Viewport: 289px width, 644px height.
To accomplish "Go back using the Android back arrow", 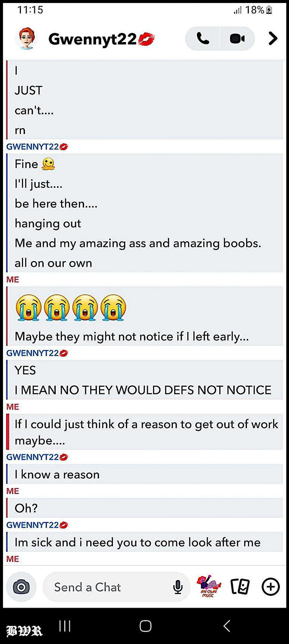I will (227, 626).
